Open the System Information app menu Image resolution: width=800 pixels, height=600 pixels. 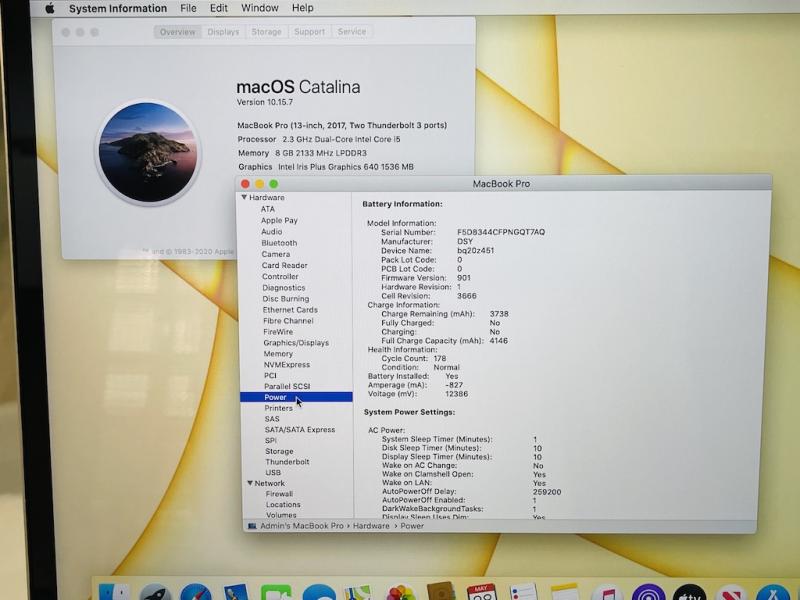pyautogui.click(x=118, y=8)
